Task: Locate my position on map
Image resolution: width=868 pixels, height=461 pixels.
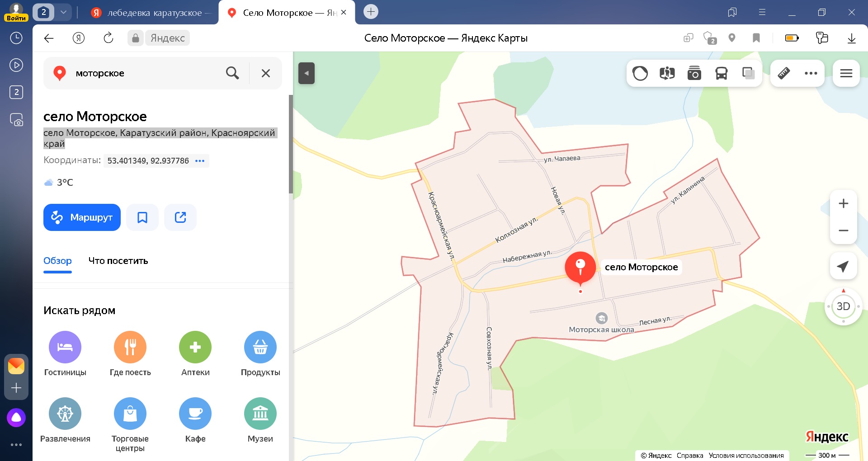Action: click(844, 266)
